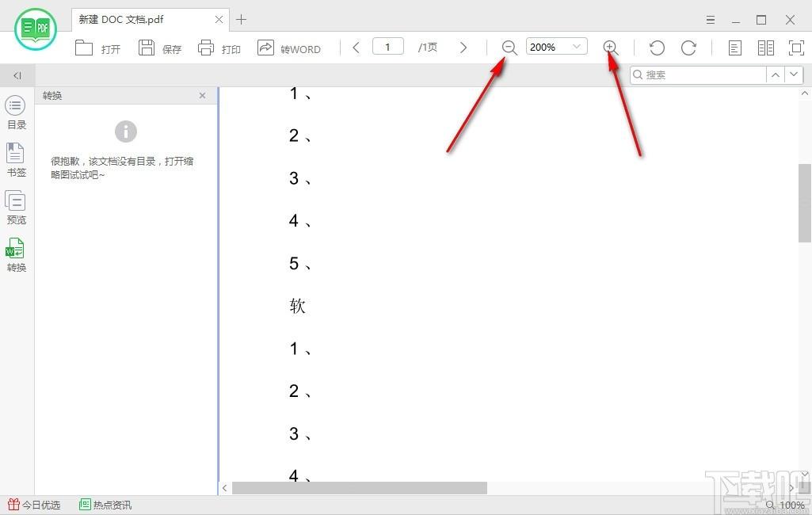Screen dimensions: 812x515
Task: Minimize the PDF reader window
Action: (x=736, y=20)
